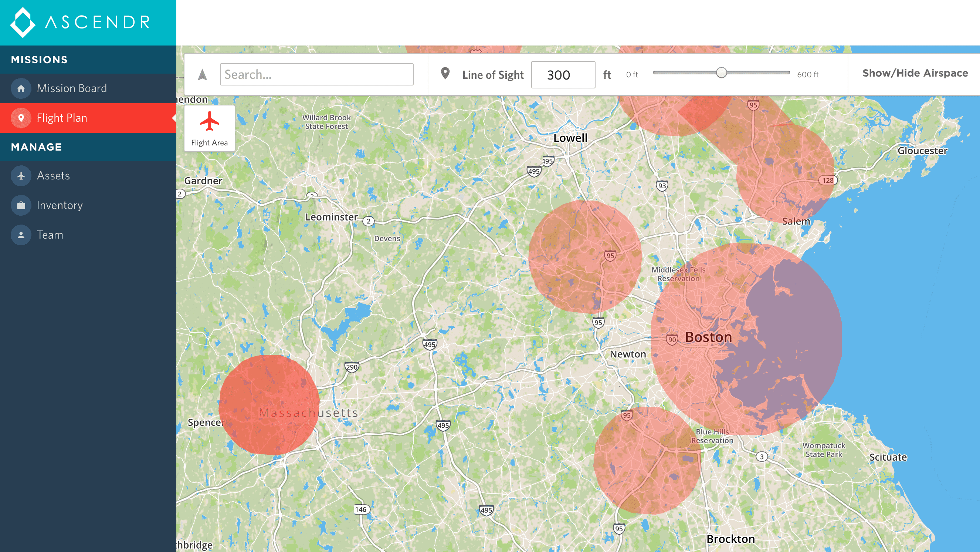The image size is (980, 552).
Task: Click the Team person icon
Action: click(x=21, y=235)
